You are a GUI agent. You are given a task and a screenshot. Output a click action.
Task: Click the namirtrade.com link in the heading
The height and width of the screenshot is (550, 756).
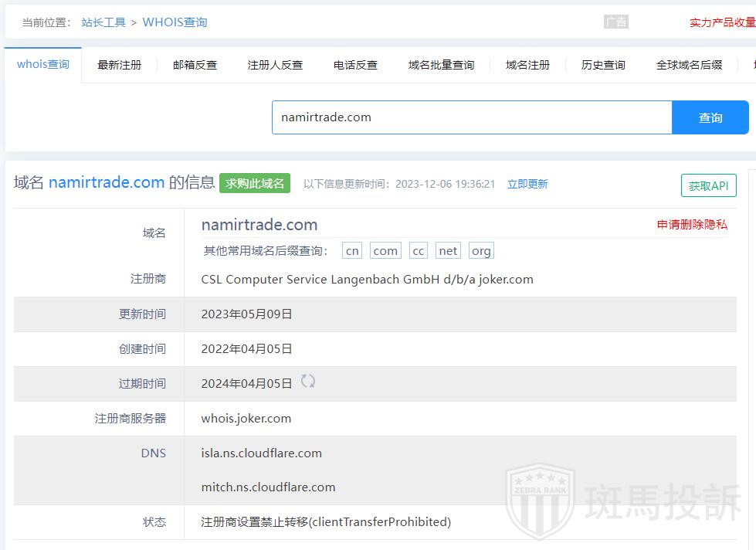point(107,183)
